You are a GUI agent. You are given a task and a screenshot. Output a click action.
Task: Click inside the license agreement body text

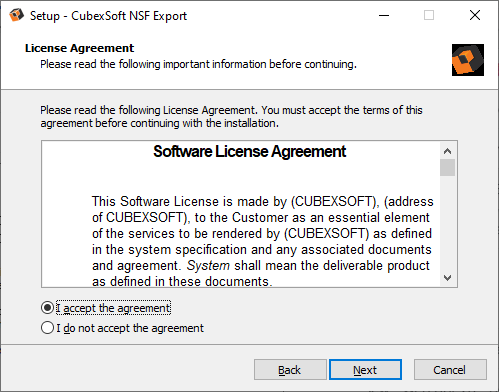click(262, 241)
